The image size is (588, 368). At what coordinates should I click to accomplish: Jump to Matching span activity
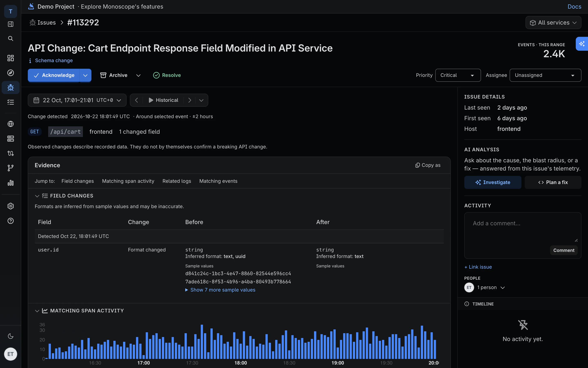coord(128,181)
